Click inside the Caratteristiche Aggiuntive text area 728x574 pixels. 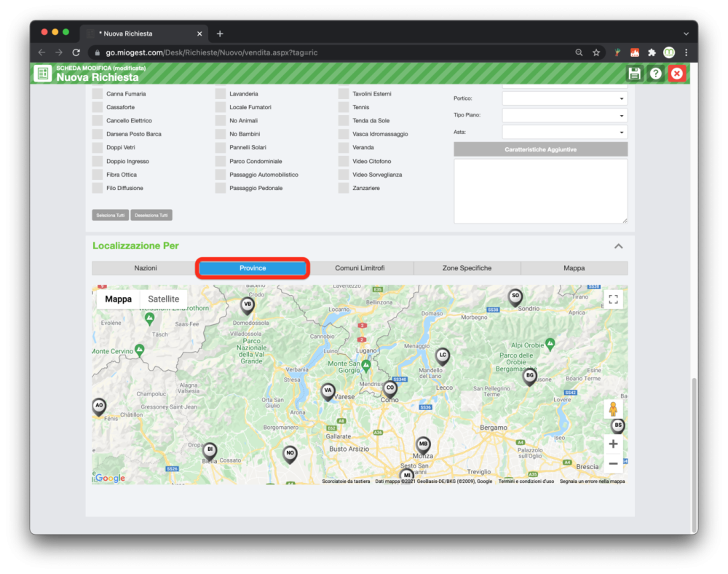tap(540, 192)
